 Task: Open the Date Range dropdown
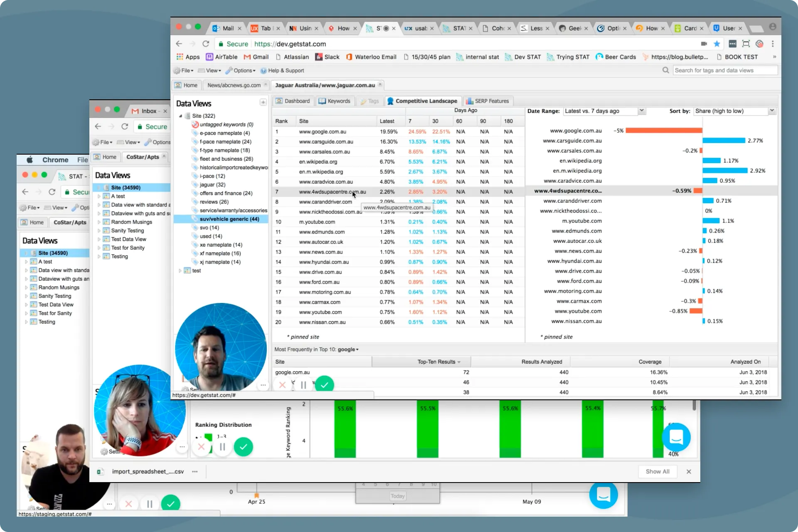pos(604,111)
